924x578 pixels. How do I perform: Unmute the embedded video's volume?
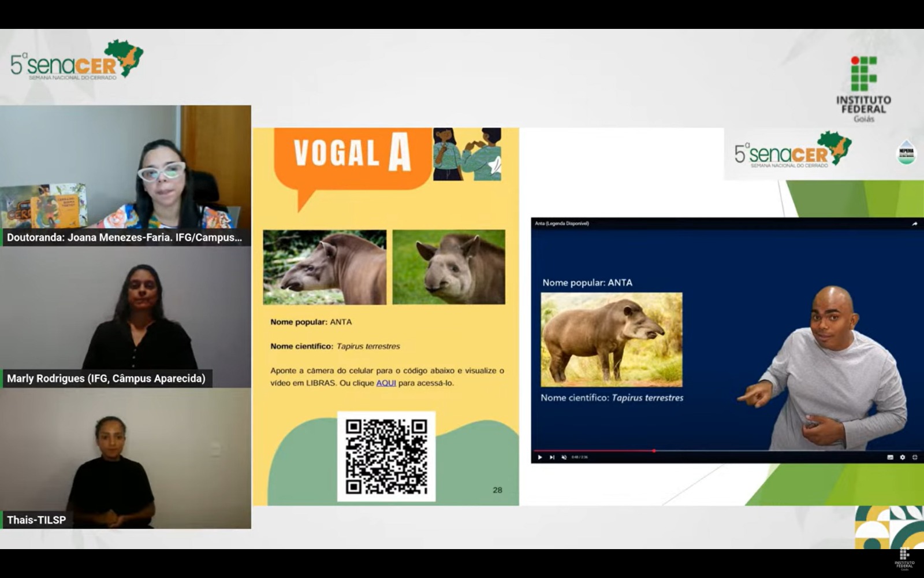coord(564,457)
